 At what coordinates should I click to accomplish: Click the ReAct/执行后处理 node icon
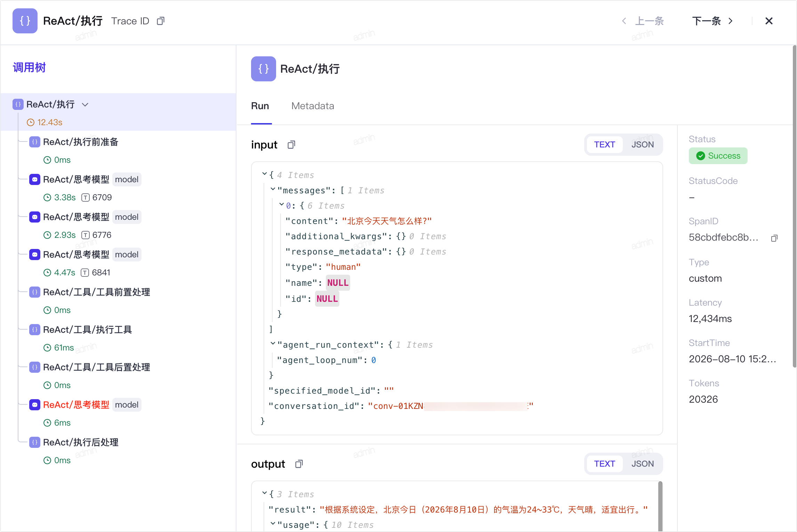click(x=35, y=442)
